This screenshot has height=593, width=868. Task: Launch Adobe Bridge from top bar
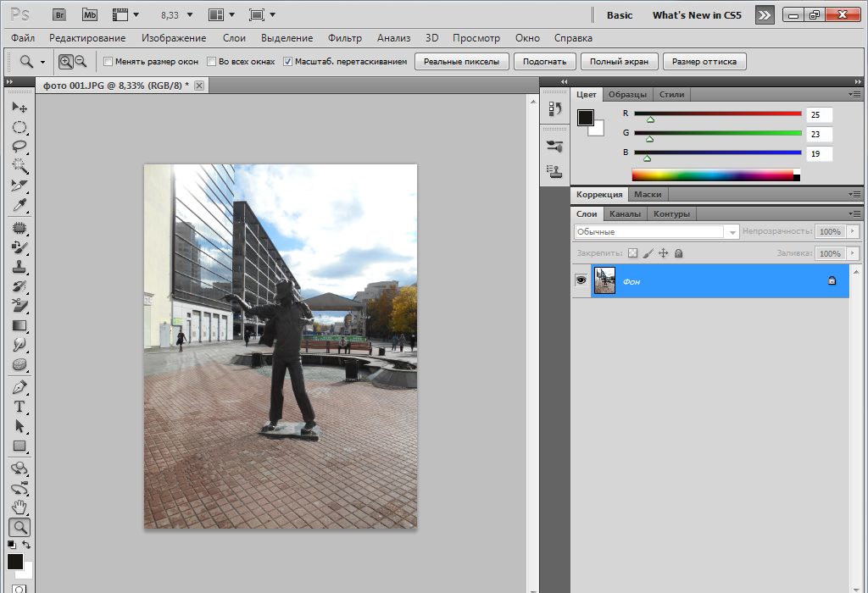59,15
